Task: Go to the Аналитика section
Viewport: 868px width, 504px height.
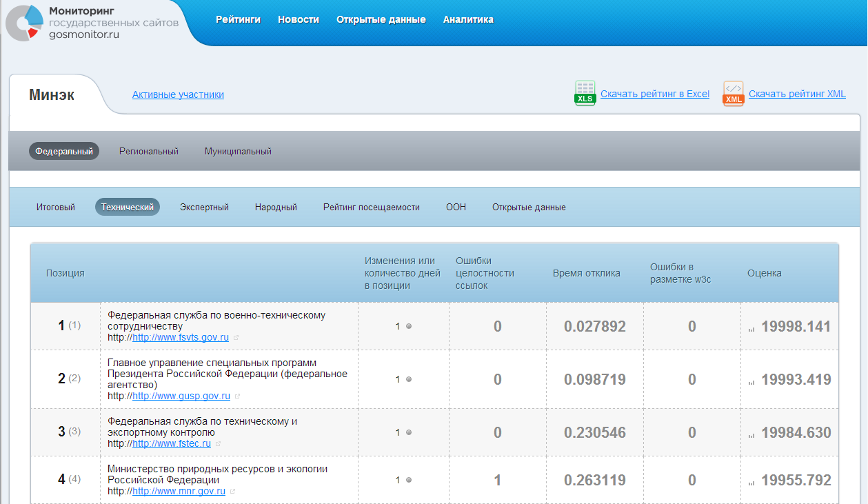Action: [468, 19]
